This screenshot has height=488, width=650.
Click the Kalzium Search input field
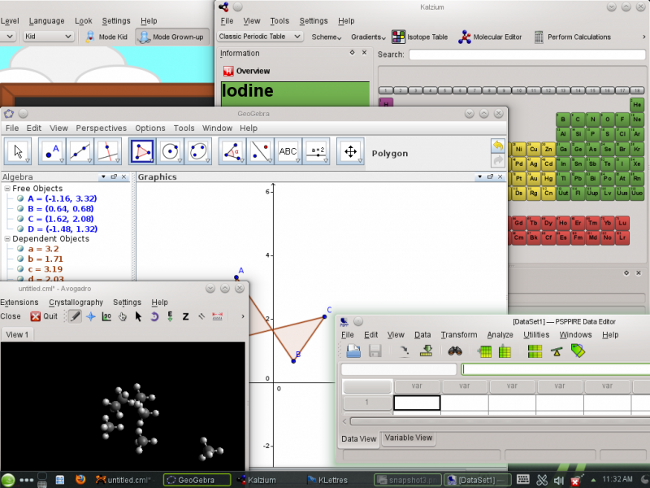pos(526,55)
